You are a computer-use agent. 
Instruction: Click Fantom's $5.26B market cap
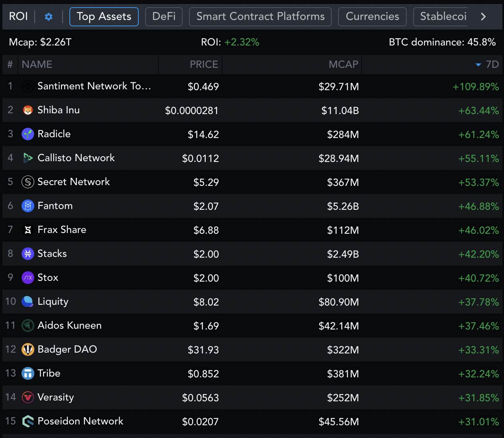(x=343, y=206)
